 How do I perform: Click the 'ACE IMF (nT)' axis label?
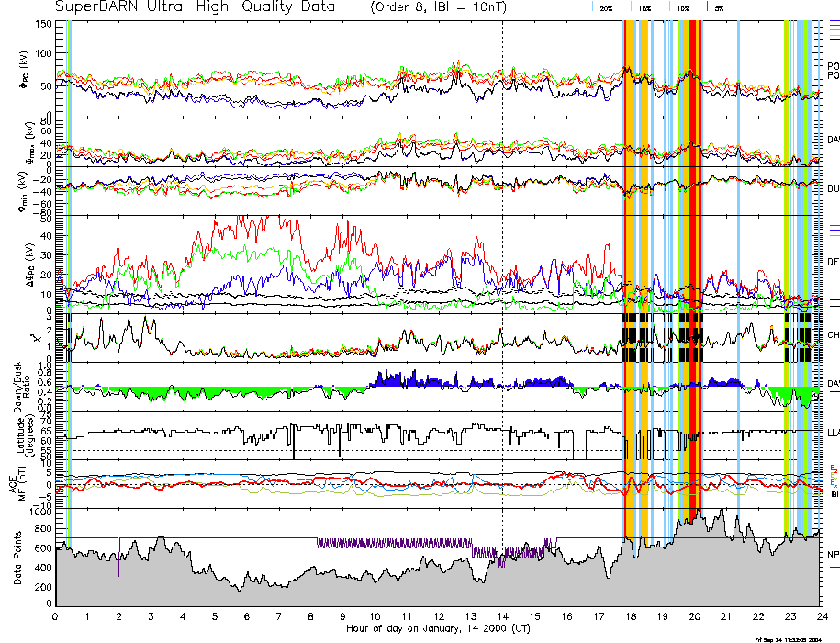point(18,482)
